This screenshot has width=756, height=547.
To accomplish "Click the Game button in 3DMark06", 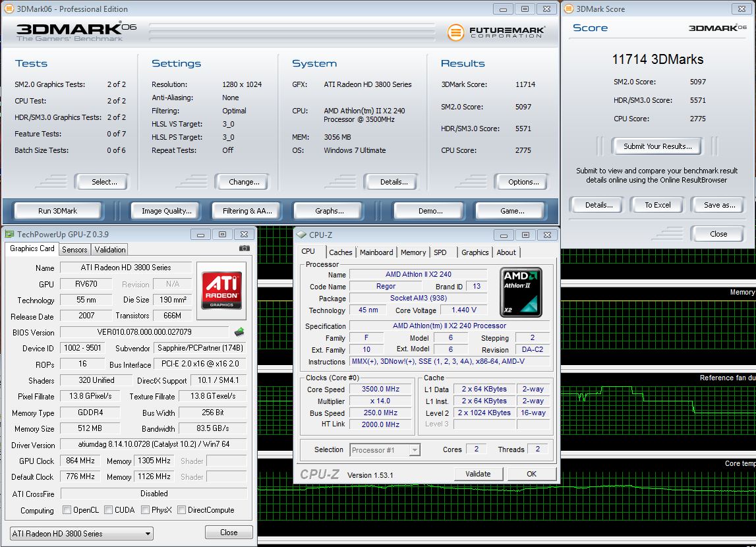I will pyautogui.click(x=512, y=211).
